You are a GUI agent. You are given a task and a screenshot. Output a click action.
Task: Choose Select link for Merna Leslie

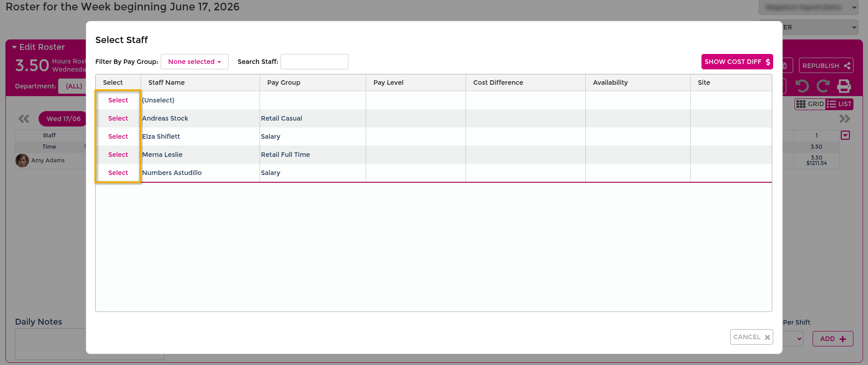118,155
